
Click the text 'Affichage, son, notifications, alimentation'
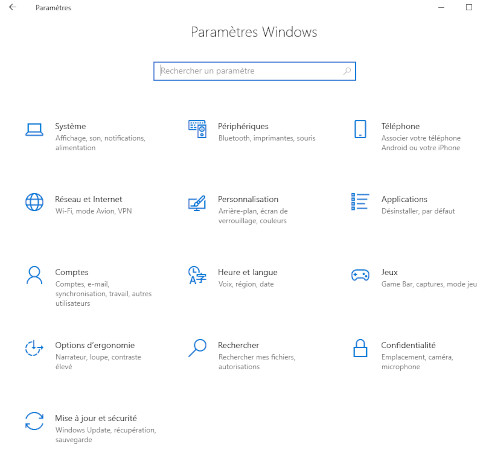[x=100, y=143]
